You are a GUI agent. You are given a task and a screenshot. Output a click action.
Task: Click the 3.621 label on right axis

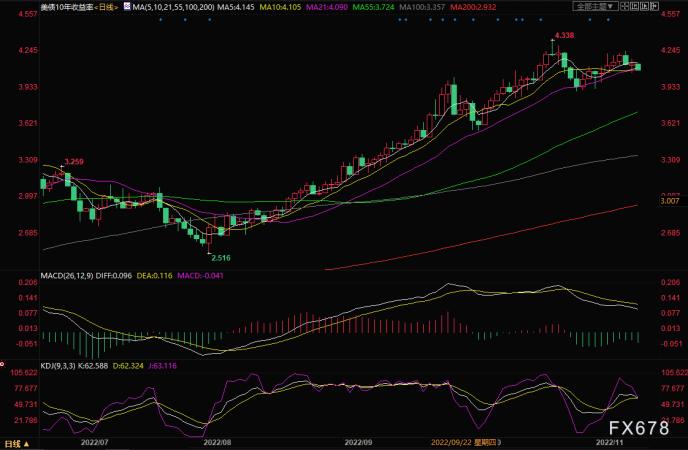click(x=670, y=123)
